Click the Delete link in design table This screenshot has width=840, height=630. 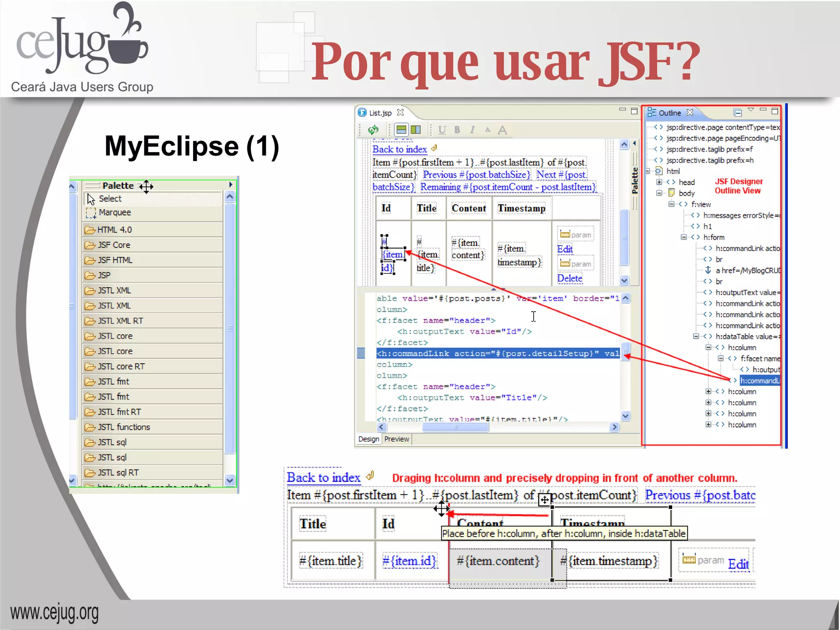570,278
